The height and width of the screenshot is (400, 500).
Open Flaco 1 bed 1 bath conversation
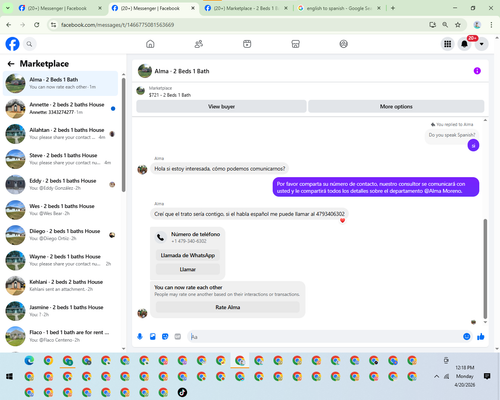[x=60, y=336]
